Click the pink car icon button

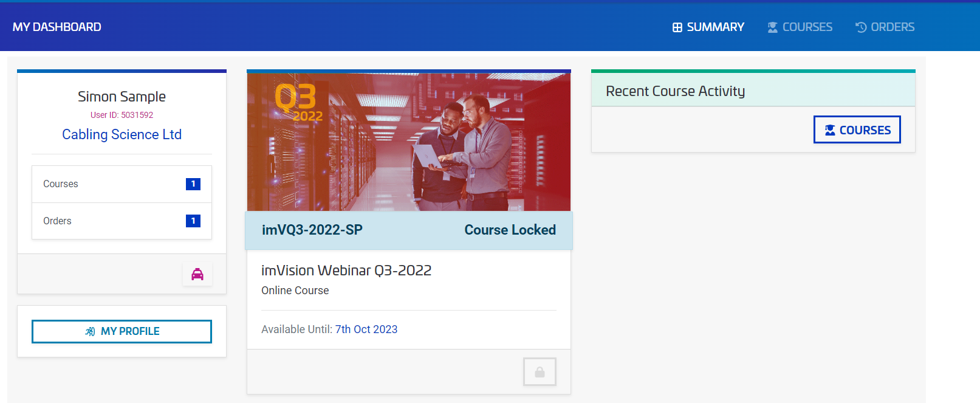click(x=197, y=274)
